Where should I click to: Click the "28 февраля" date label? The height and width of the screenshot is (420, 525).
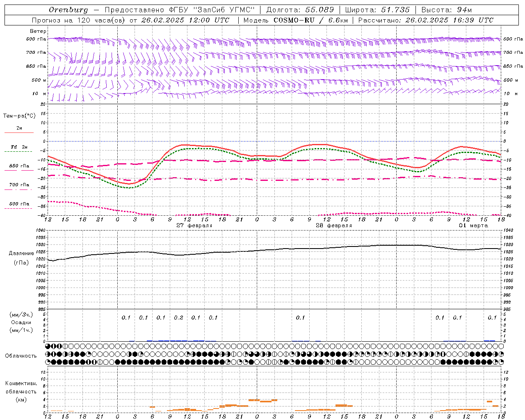(x=334, y=226)
